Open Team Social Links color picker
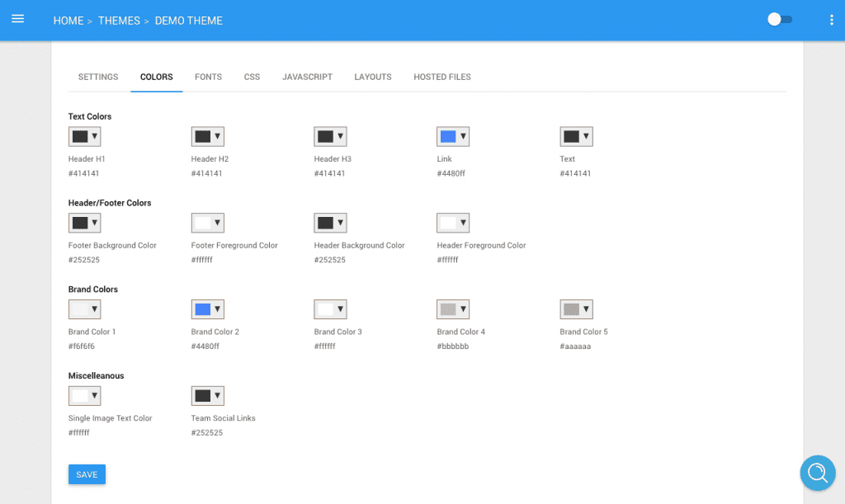The width and height of the screenshot is (845, 504). coord(207,396)
